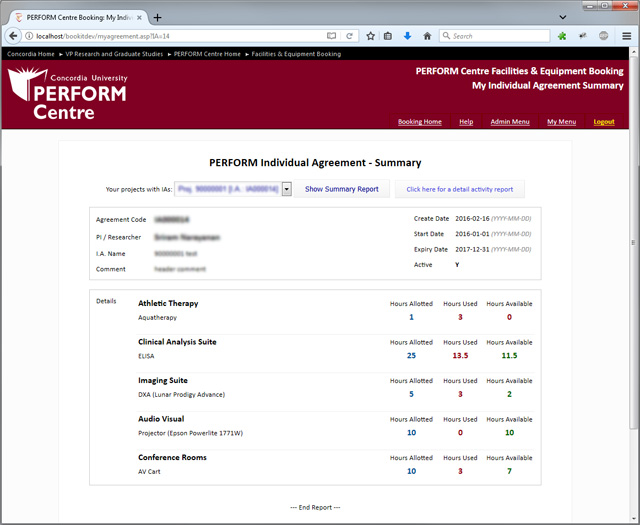Open the Admin Menu
The image size is (640, 525).
[510, 122]
